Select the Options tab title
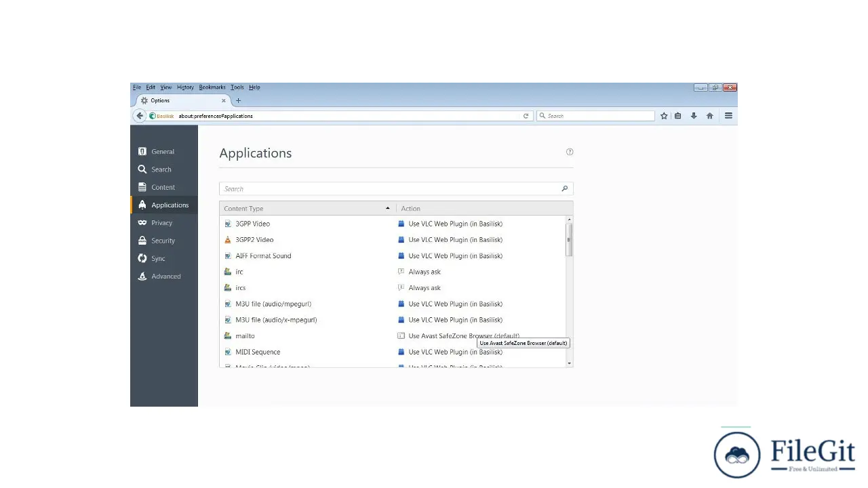This screenshot has width=868, height=488. coord(160,101)
